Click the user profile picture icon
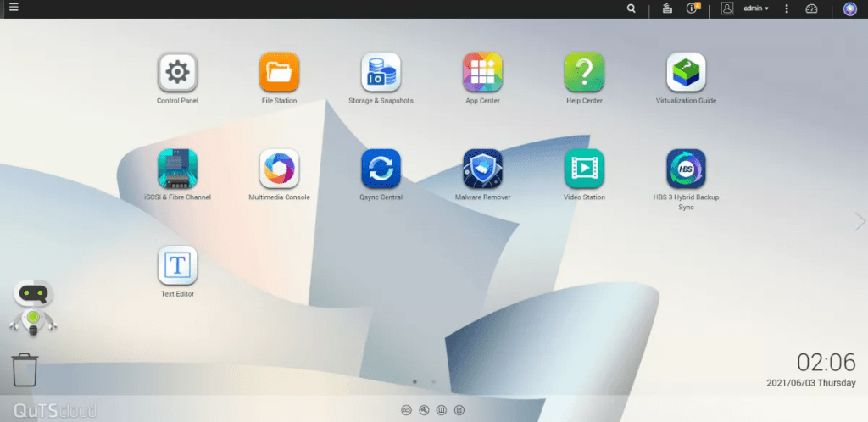868x422 pixels. click(x=726, y=8)
